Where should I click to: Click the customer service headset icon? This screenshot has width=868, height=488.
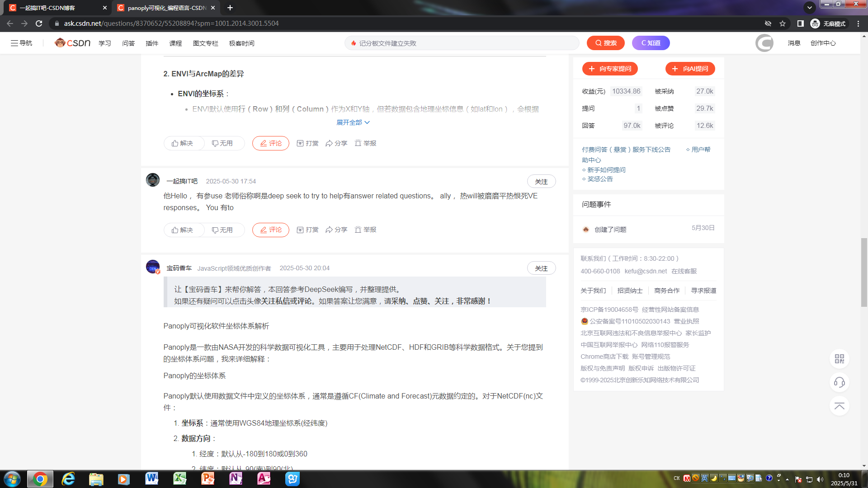pos(840,382)
